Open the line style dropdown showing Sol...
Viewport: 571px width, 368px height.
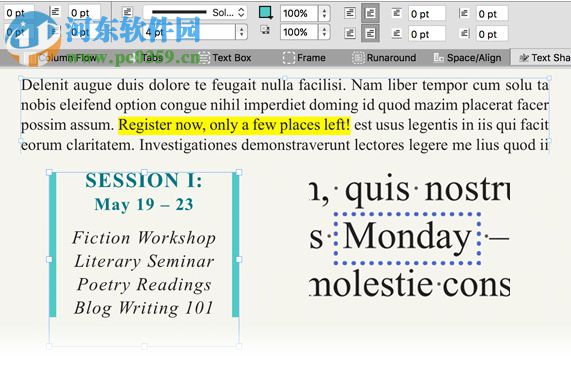click(x=195, y=13)
